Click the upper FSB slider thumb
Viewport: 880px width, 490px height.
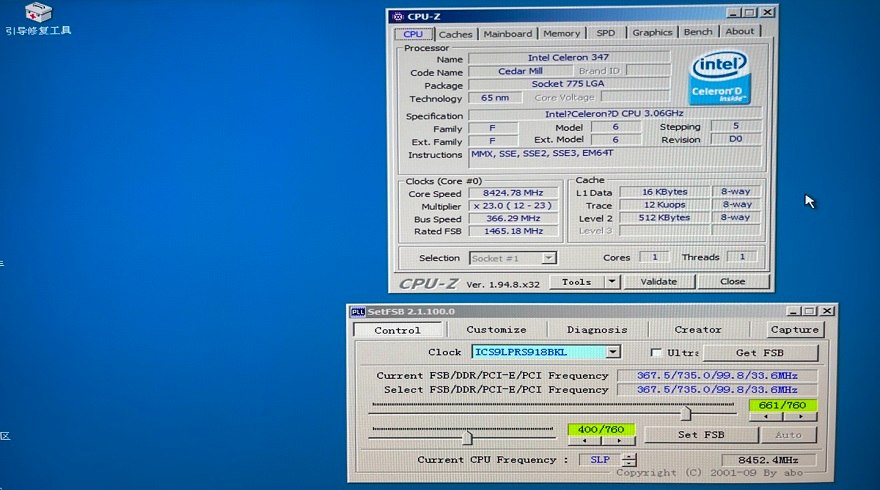point(686,414)
